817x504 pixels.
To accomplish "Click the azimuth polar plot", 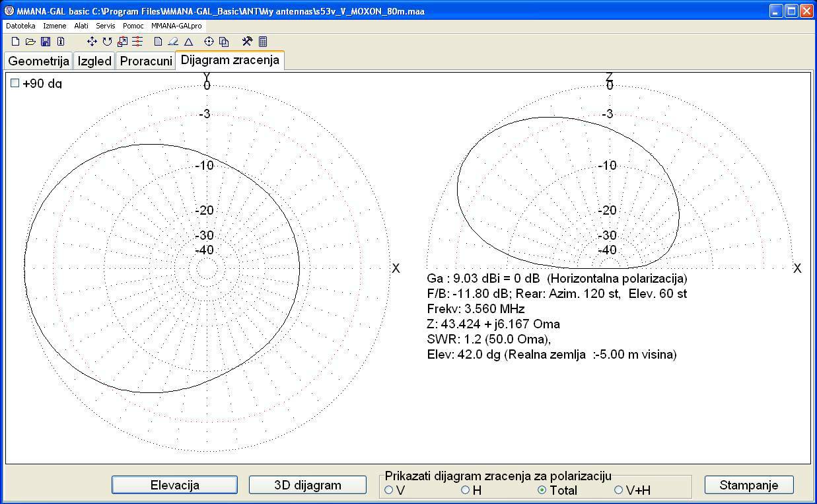I will tap(206, 268).
